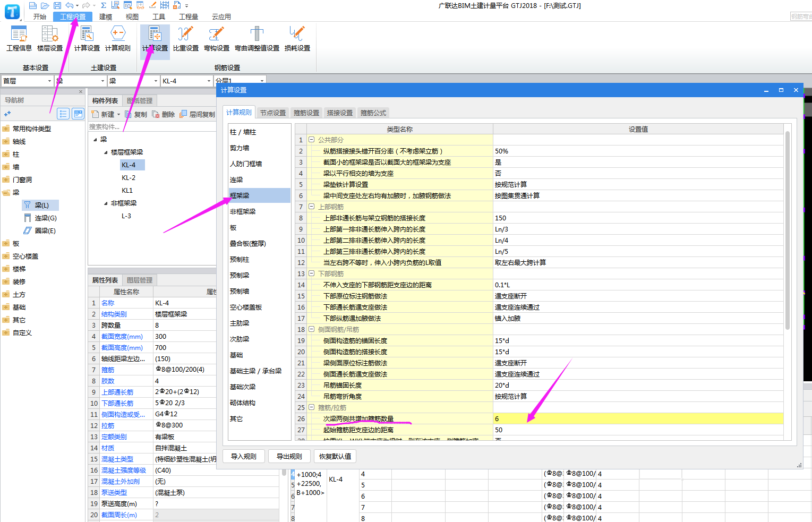The height and width of the screenshot is (522, 812).
Task: Switch to 搭接设置 tab in dialog
Action: [340, 113]
